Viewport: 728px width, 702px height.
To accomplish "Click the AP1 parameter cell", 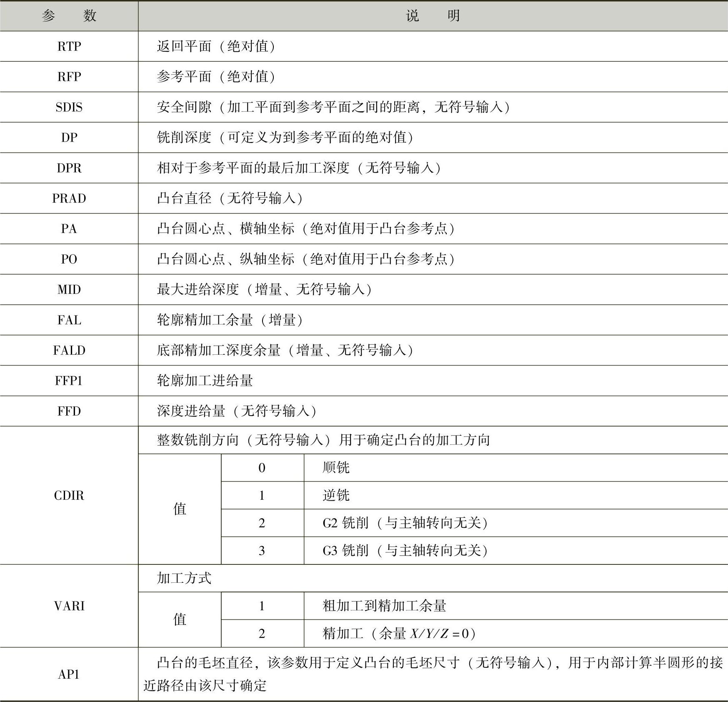I will (x=69, y=674).
